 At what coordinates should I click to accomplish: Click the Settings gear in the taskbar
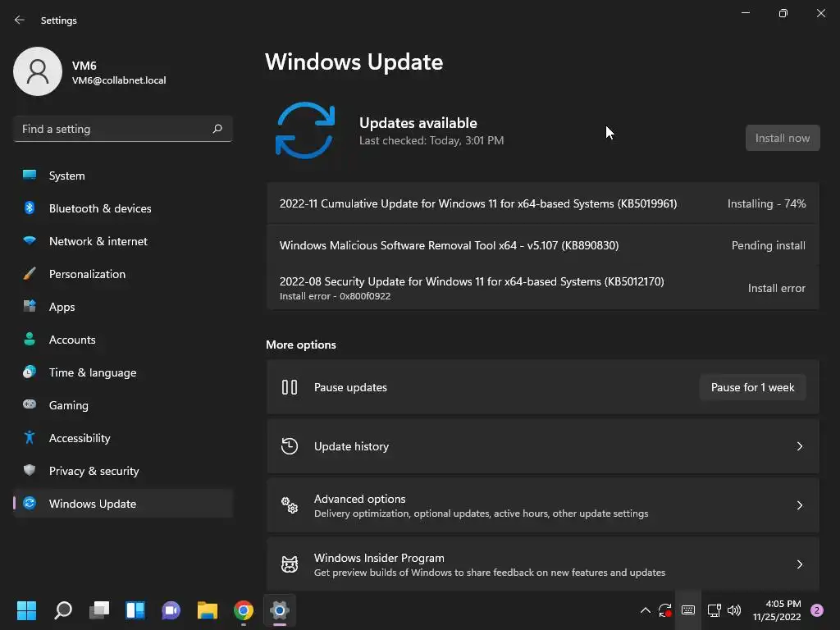[x=280, y=610]
